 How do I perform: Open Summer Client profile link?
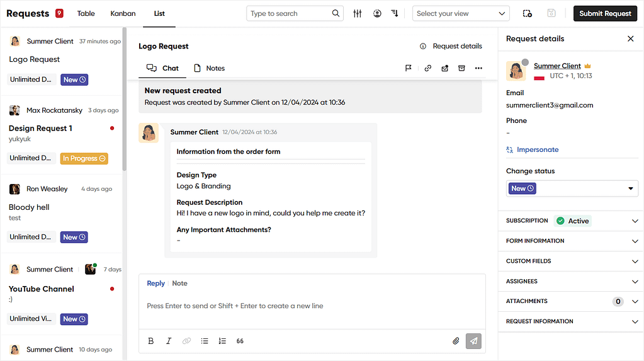point(557,66)
